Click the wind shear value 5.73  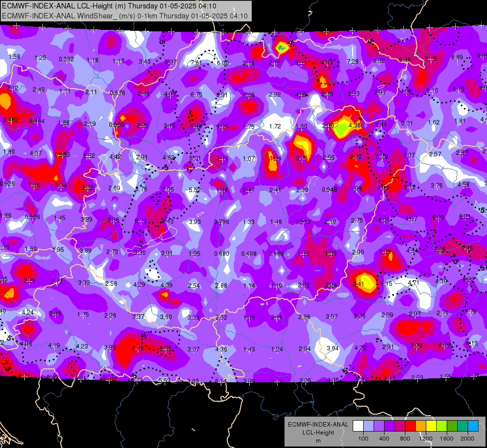pyautogui.click(x=141, y=221)
